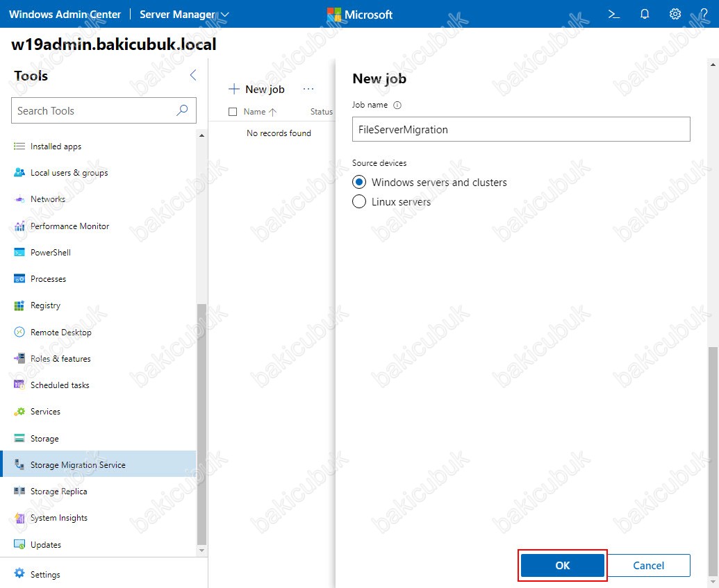Viewport: 719px width, 588px height.
Task: Open Settings at bottom of Tools
Action: point(104,574)
